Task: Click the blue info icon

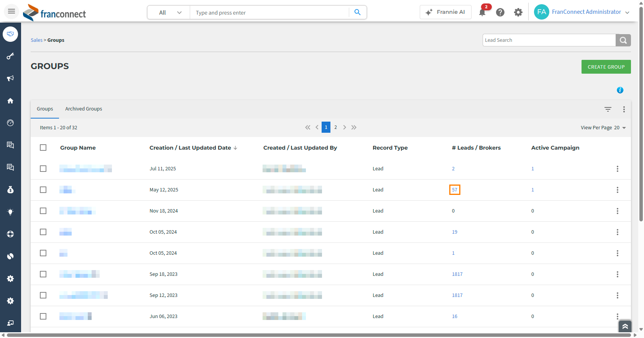Action: (620, 90)
